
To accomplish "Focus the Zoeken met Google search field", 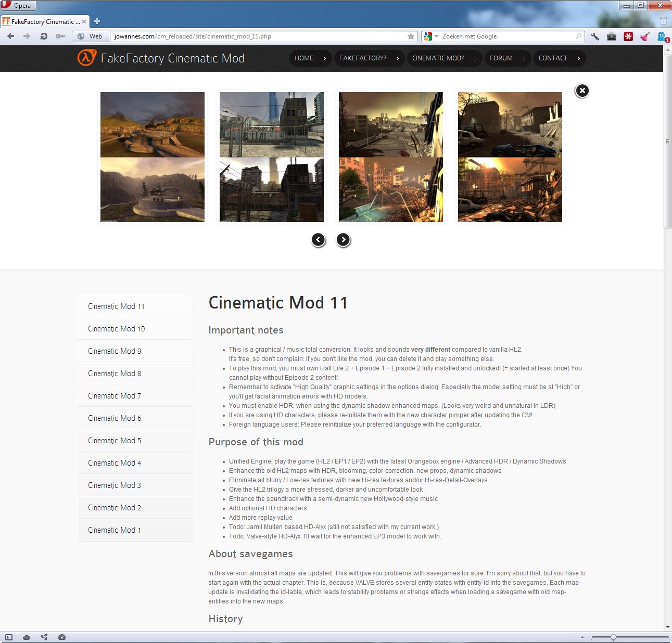I will coord(508,36).
